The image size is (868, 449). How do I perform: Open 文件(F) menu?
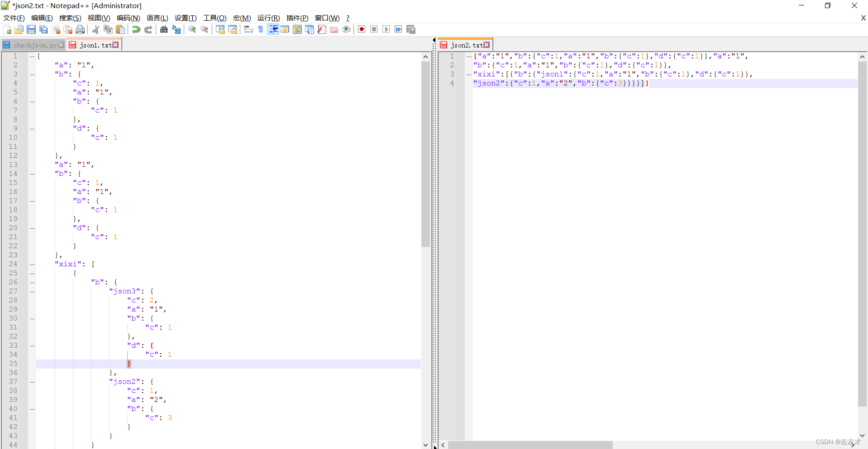(x=14, y=18)
